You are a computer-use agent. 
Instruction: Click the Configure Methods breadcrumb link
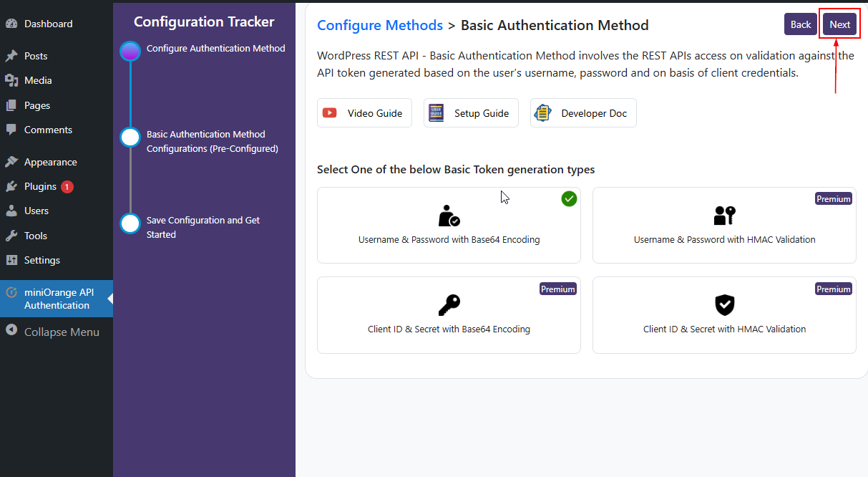click(379, 26)
